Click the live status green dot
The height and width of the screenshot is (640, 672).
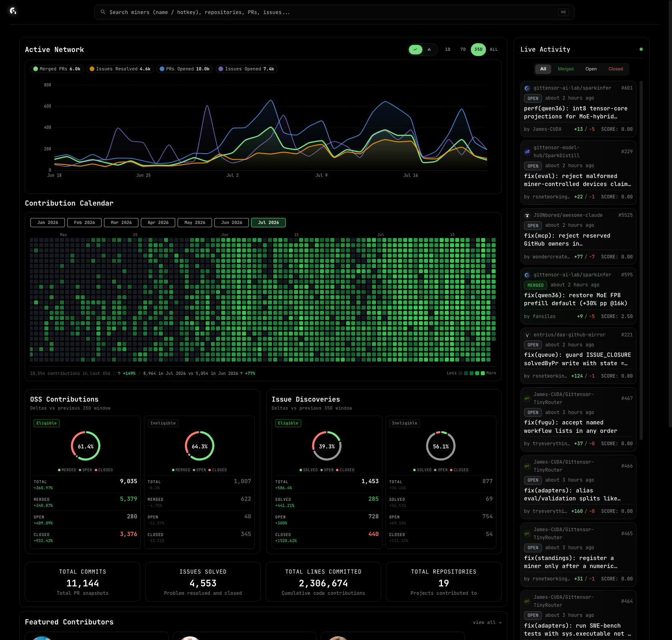[641, 49]
